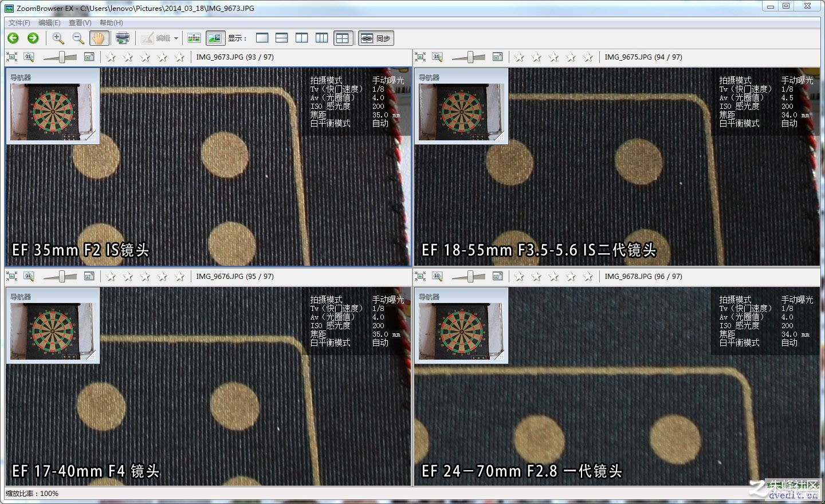Toggle shooting info display icon
825x504 pixels.
(x=215, y=38)
